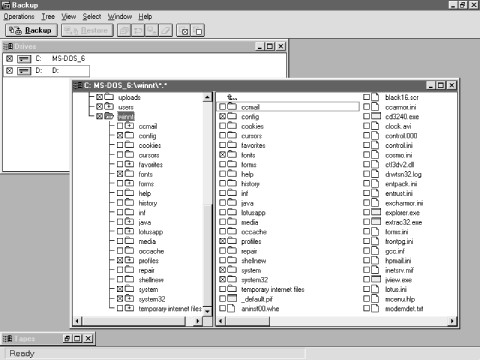Click the Erase tape toolbar icon
The height and width of the screenshot is (360, 481).
click(x=166, y=31)
